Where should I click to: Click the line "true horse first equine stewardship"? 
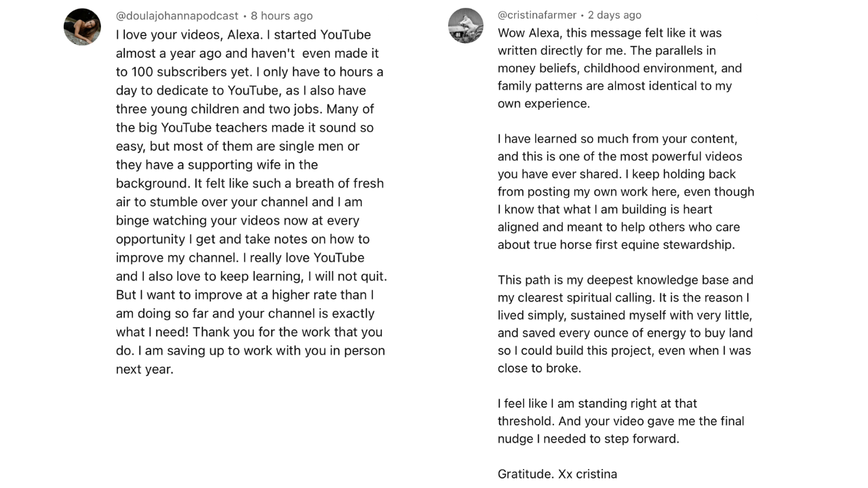616,245
